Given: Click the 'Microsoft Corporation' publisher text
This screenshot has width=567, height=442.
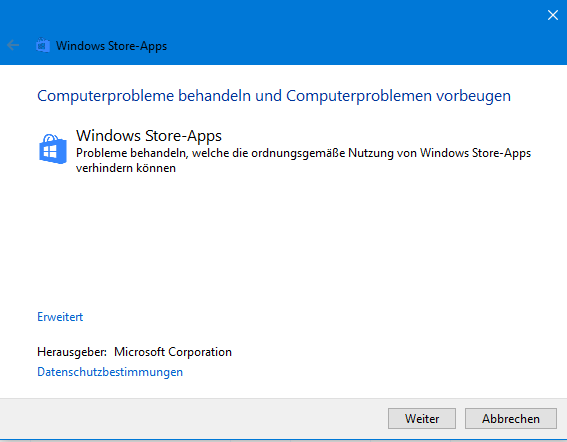Looking at the screenshot, I should point(173,352).
